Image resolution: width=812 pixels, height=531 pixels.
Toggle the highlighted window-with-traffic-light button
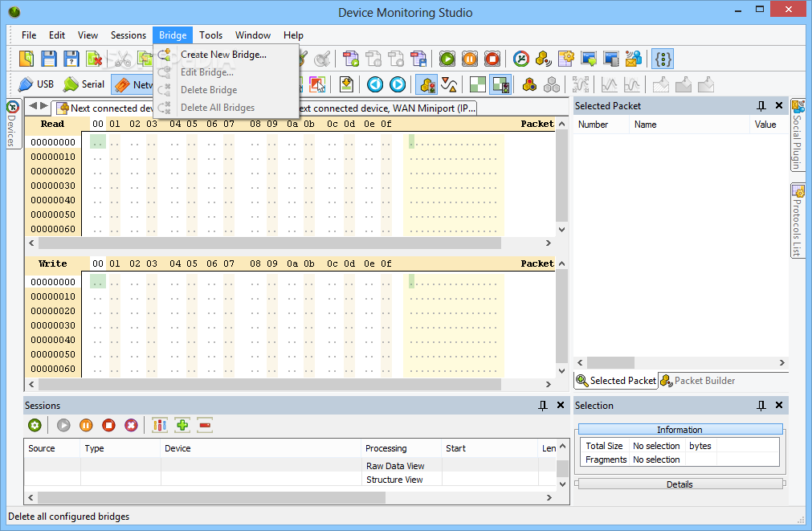(x=500, y=84)
